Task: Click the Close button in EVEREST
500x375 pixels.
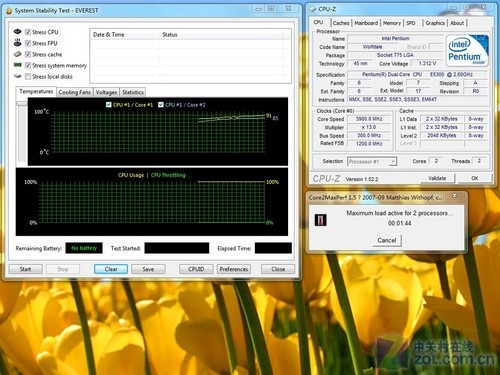Action: 278,269
